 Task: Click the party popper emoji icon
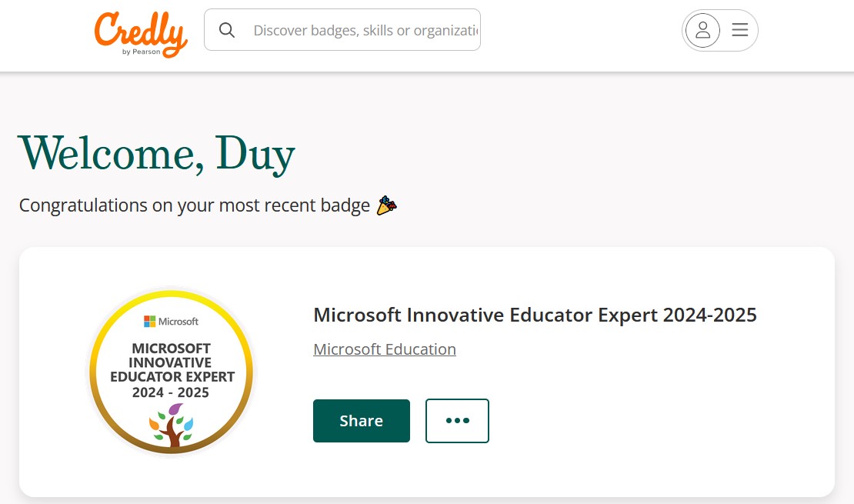pos(387,205)
